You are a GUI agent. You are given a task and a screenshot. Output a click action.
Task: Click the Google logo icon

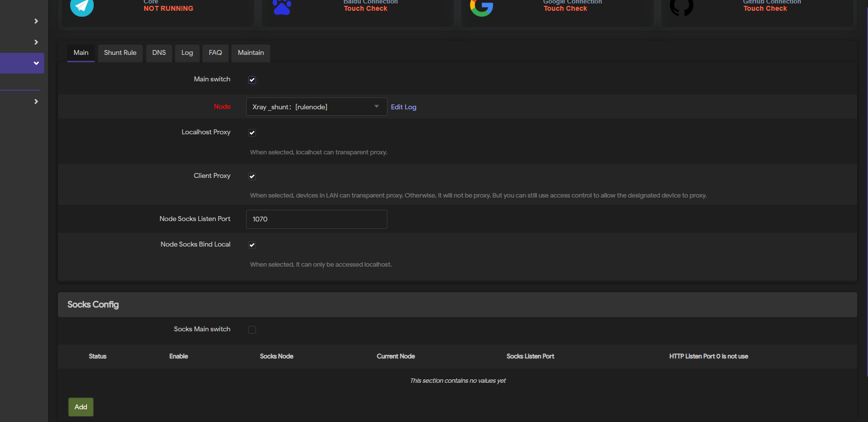tap(482, 7)
